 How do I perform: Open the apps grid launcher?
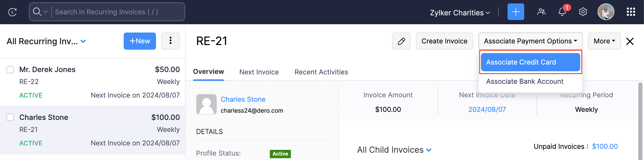click(631, 12)
